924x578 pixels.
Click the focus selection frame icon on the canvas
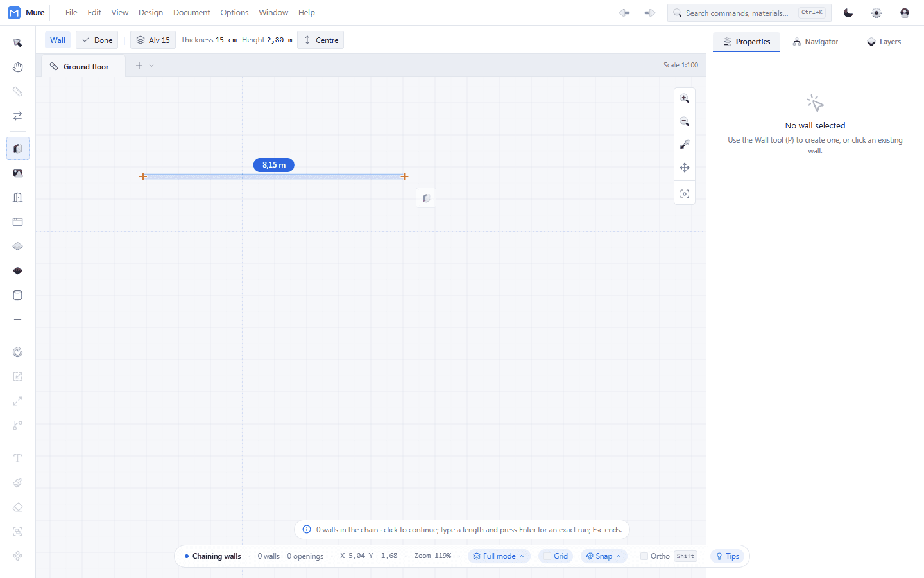(x=685, y=194)
